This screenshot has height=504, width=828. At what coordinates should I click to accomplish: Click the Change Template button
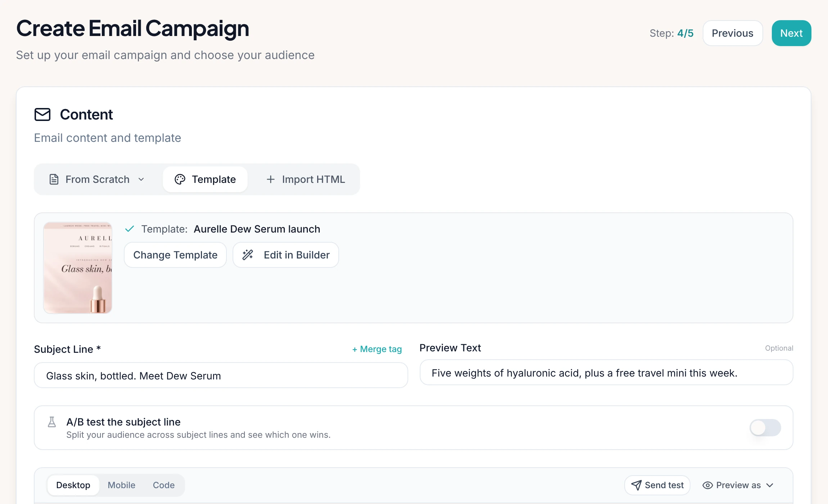175,255
